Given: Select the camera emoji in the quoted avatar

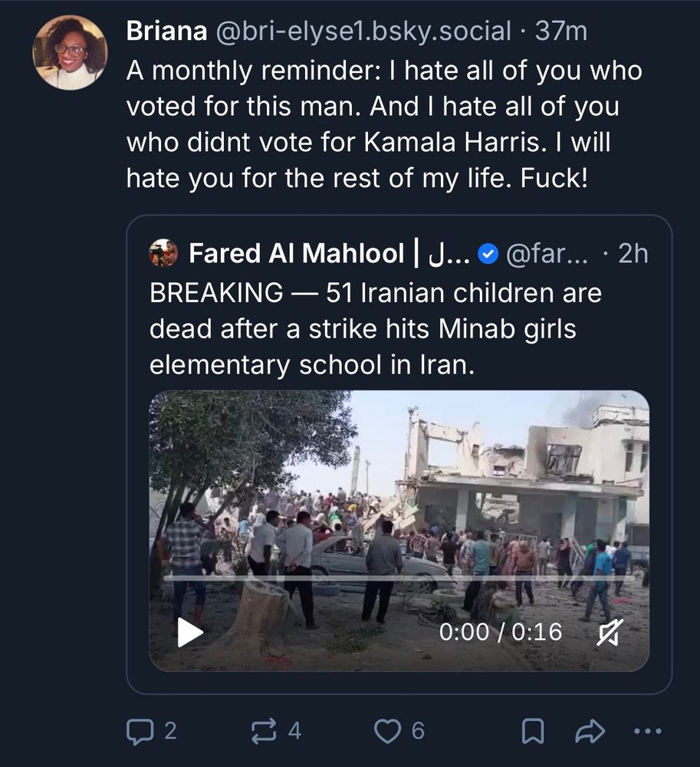Looking at the screenshot, I should (x=161, y=252).
